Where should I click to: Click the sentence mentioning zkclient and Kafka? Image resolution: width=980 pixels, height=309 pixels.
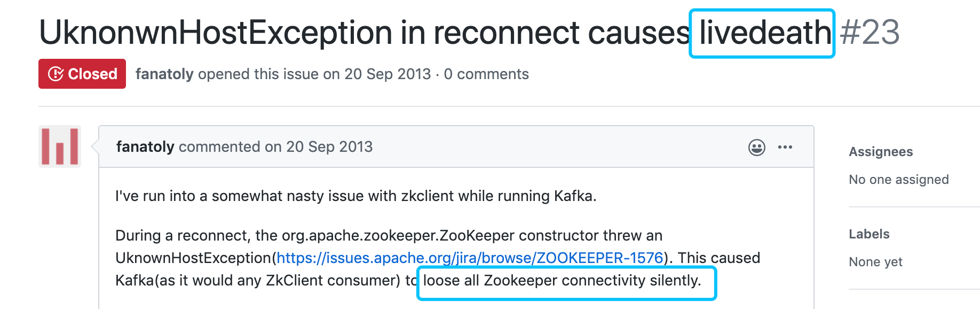pos(355,196)
